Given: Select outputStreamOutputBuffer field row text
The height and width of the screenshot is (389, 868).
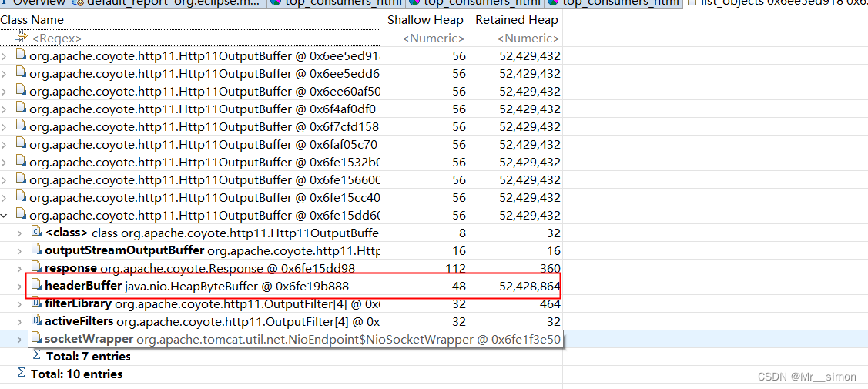Looking at the screenshot, I should coord(212,250).
